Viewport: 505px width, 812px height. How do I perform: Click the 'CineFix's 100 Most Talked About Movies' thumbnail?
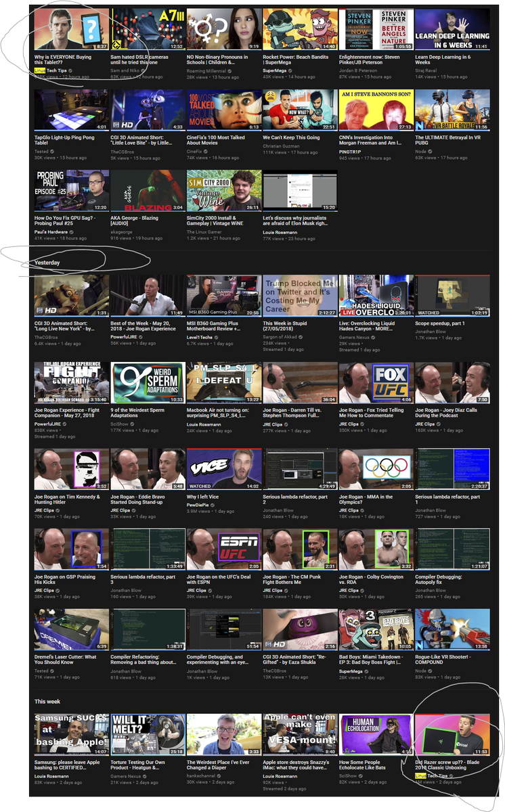(x=224, y=110)
